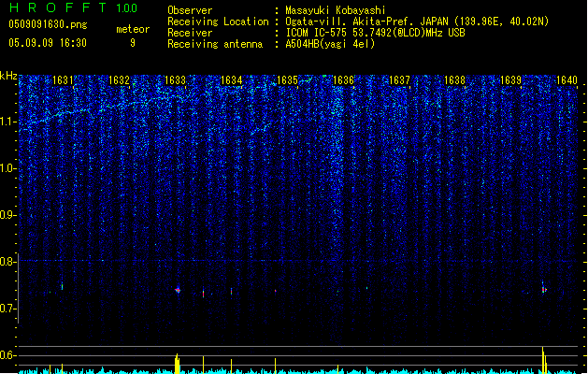Click the 1638 time marker

click(x=455, y=80)
